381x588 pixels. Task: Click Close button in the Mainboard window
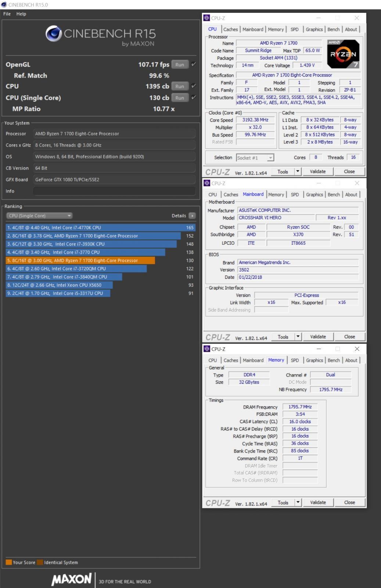349,337
